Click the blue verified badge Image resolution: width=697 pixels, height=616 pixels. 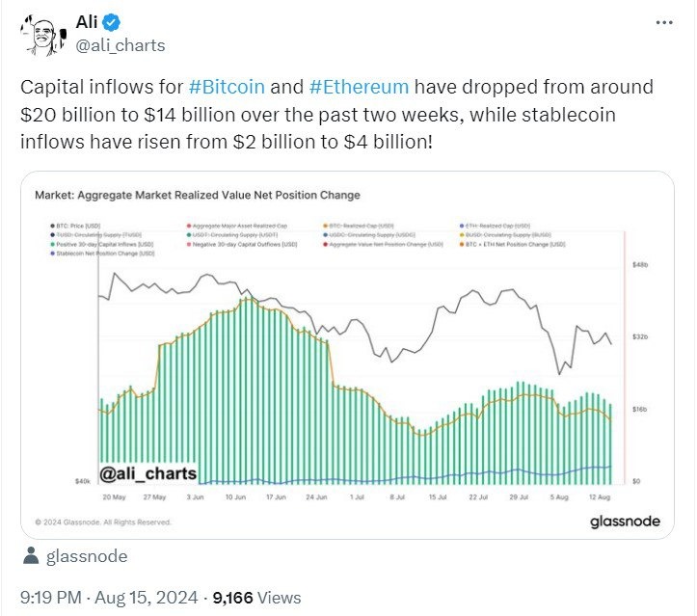114,23
